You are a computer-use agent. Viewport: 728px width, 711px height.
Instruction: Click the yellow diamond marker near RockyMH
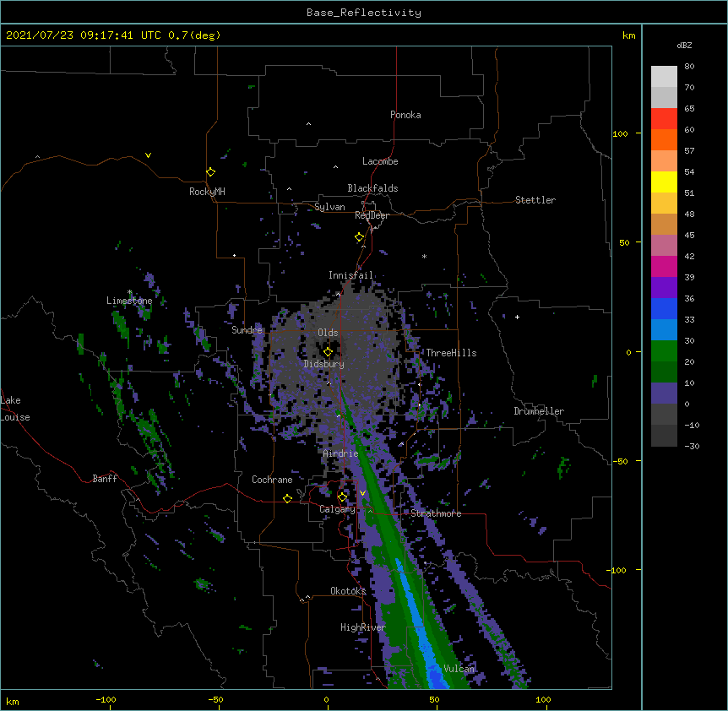(210, 172)
